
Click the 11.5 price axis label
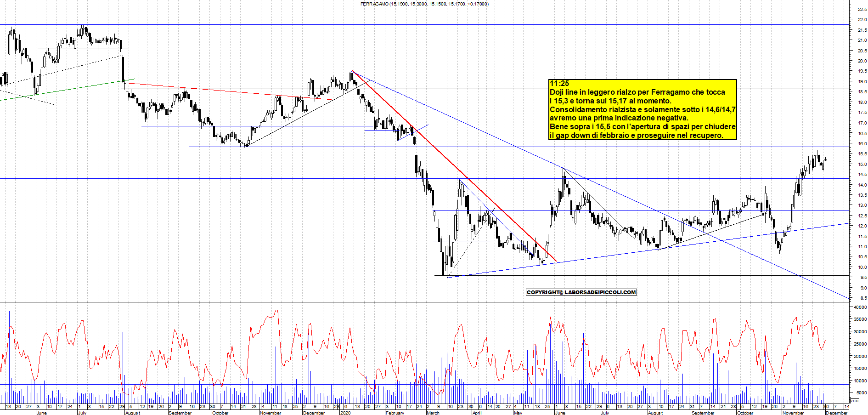point(862,237)
